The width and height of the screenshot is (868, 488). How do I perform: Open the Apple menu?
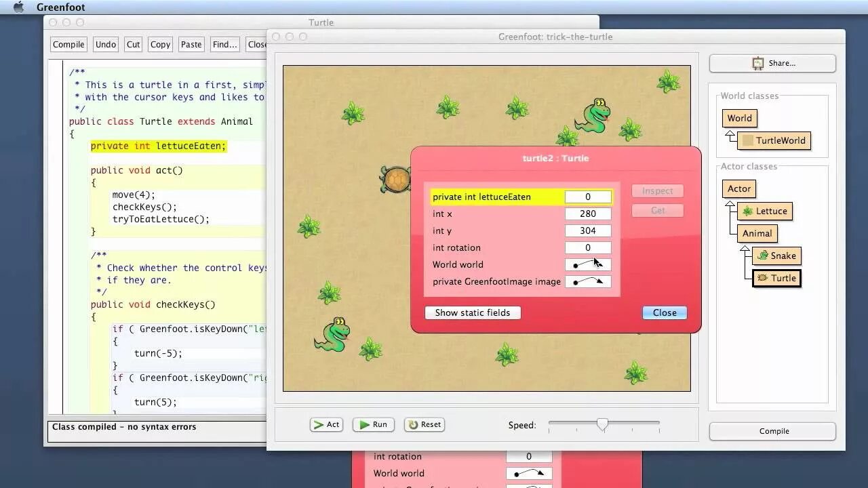[x=18, y=7]
